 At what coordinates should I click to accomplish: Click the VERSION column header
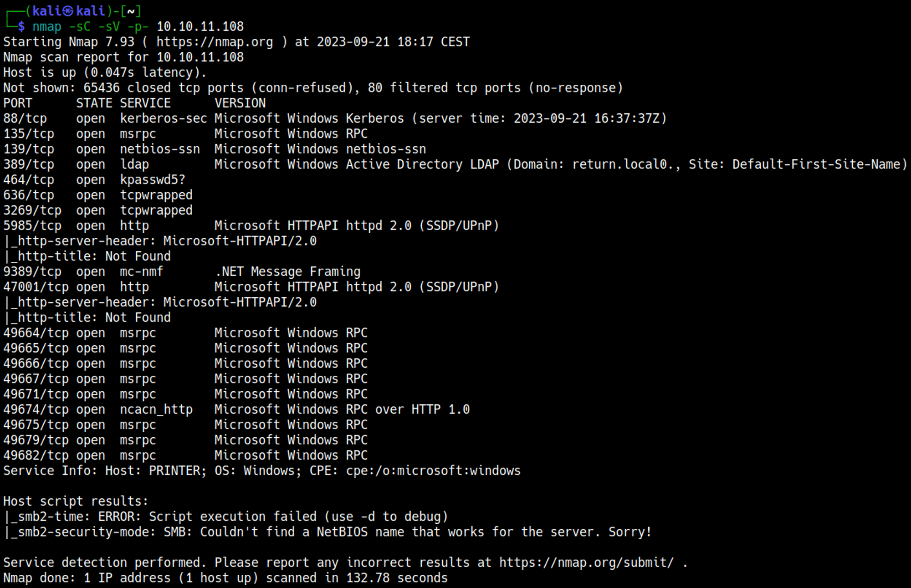240,103
